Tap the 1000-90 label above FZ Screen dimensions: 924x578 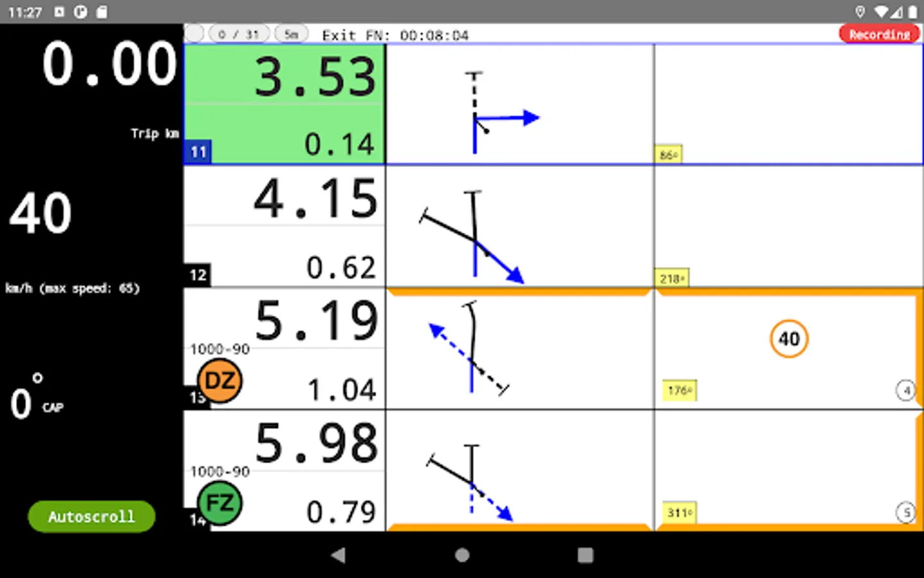click(x=220, y=471)
